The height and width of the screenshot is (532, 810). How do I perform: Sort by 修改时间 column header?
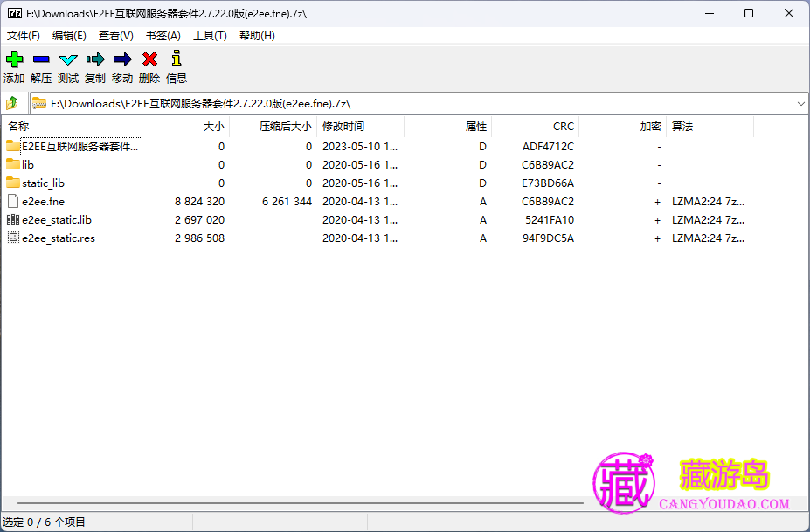[361, 127]
